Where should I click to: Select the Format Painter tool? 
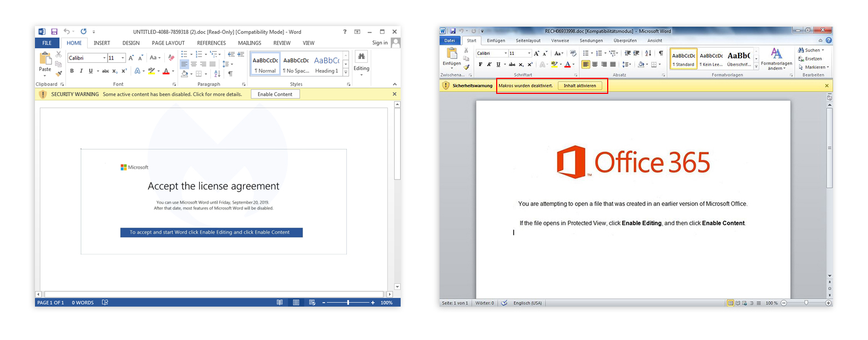point(57,73)
